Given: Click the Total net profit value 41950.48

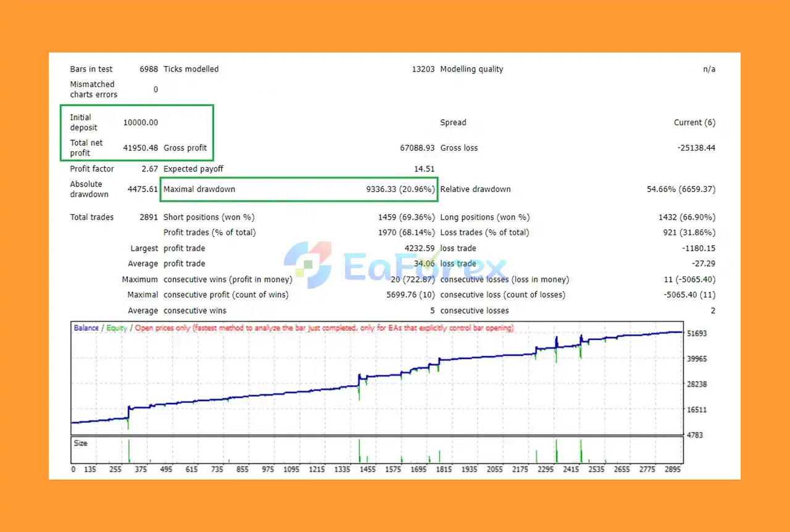Looking at the screenshot, I should click(x=141, y=148).
